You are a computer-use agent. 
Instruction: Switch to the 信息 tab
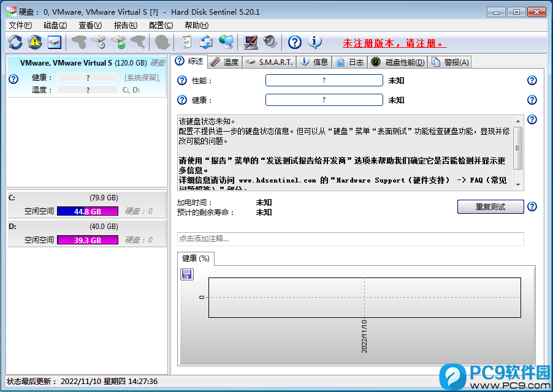pos(314,62)
